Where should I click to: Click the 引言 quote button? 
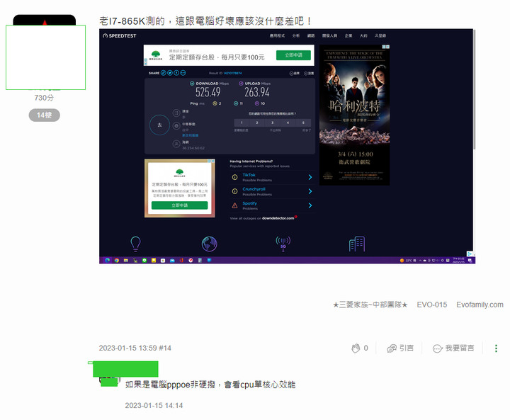[400, 348]
